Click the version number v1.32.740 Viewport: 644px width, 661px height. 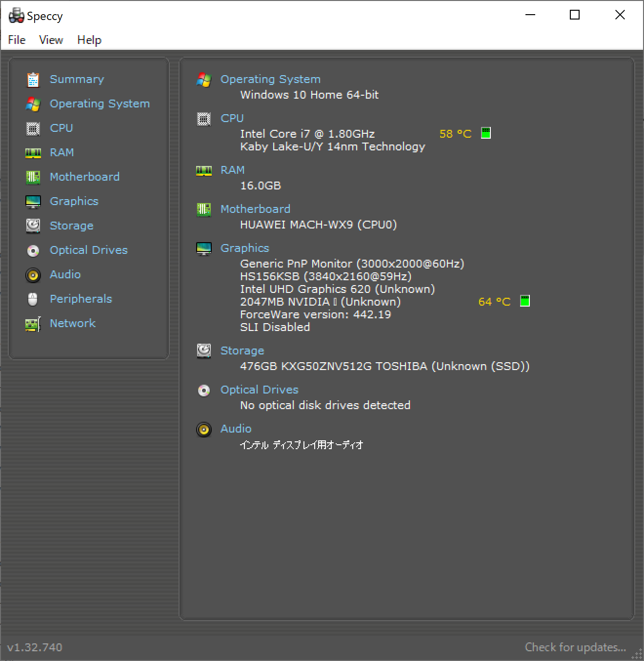(x=35, y=647)
